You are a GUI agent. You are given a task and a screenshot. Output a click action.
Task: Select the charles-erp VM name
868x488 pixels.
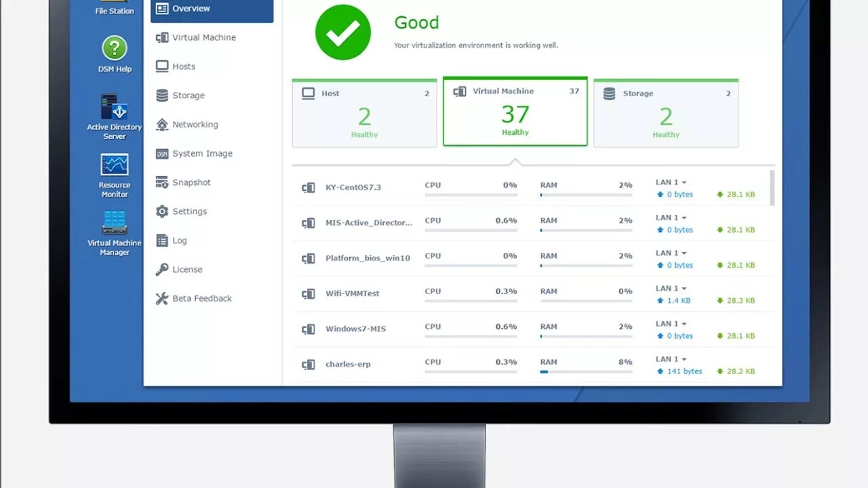(x=348, y=364)
